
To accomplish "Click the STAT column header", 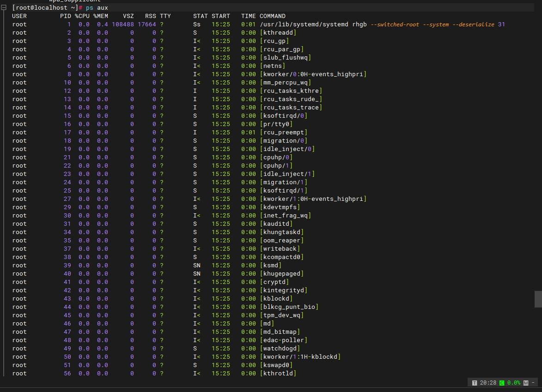I will click(201, 16).
